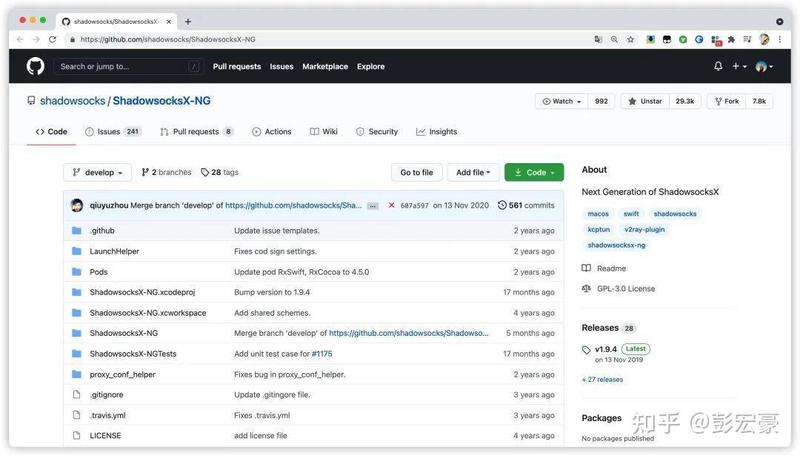Viewport: 800px width, 456px height.
Task: Open the LICENSE file
Action: click(x=105, y=436)
